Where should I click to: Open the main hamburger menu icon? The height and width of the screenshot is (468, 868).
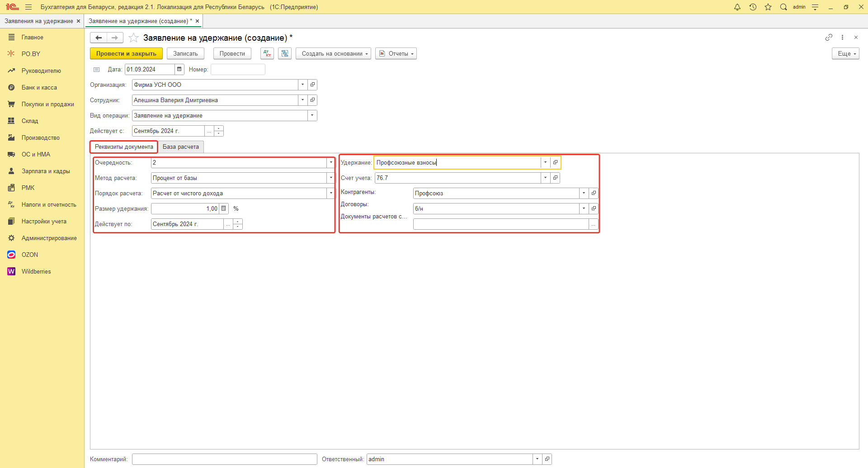pyautogui.click(x=28, y=7)
